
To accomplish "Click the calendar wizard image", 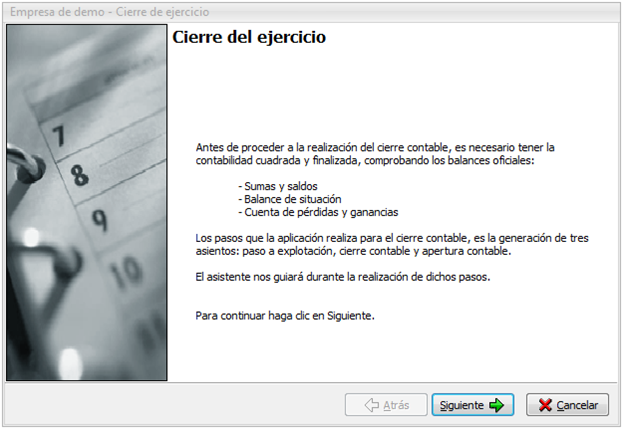I will coord(87,202).
